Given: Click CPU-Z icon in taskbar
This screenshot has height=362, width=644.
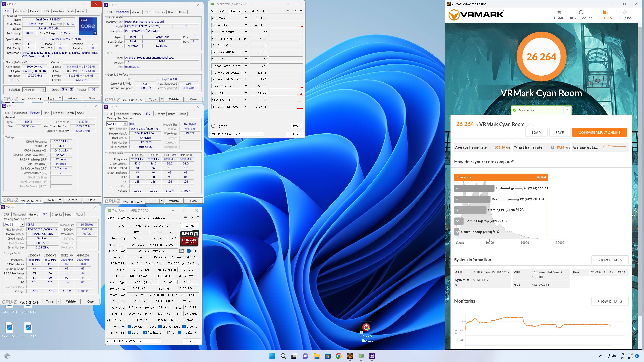Looking at the screenshot, I should coord(372,356).
